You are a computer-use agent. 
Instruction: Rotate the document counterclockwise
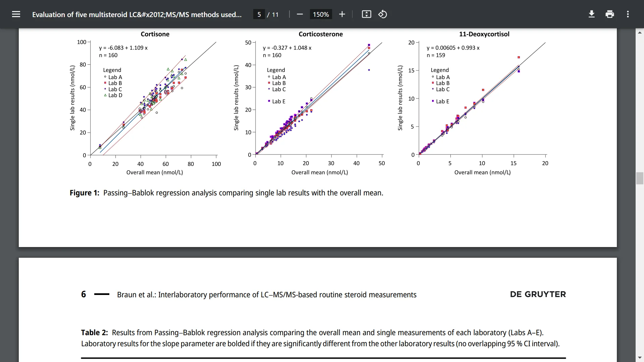tap(383, 14)
